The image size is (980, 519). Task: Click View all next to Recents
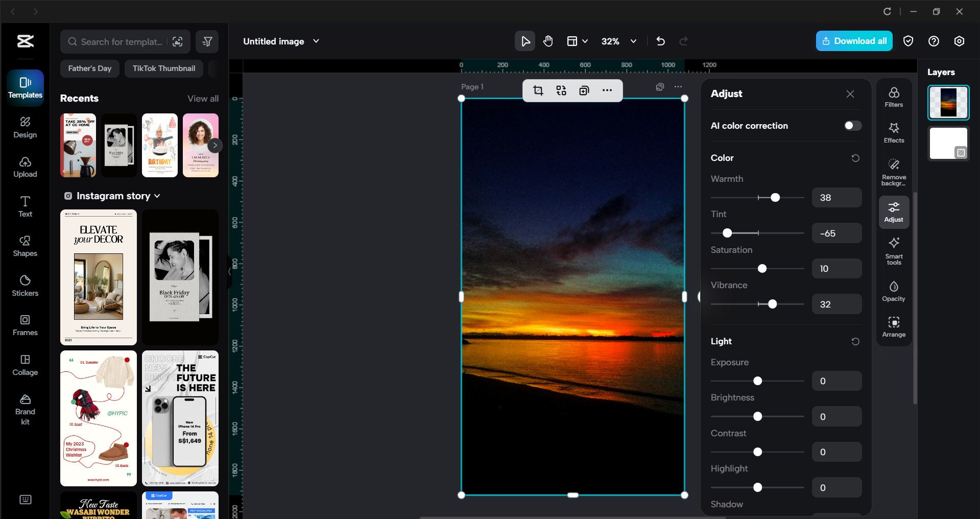(x=203, y=98)
